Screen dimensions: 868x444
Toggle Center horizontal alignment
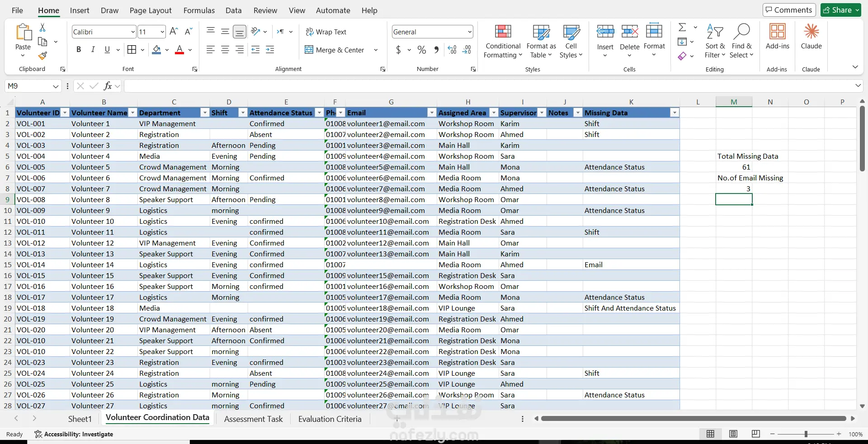tap(225, 50)
